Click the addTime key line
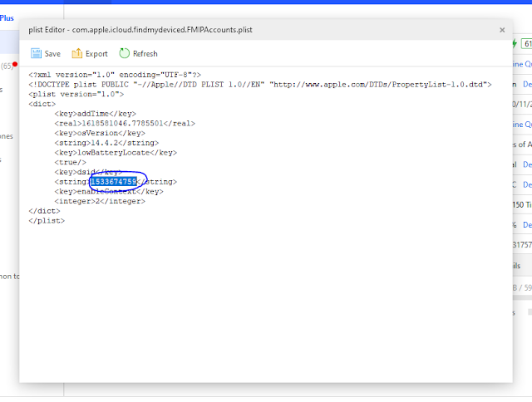 [x=95, y=114]
